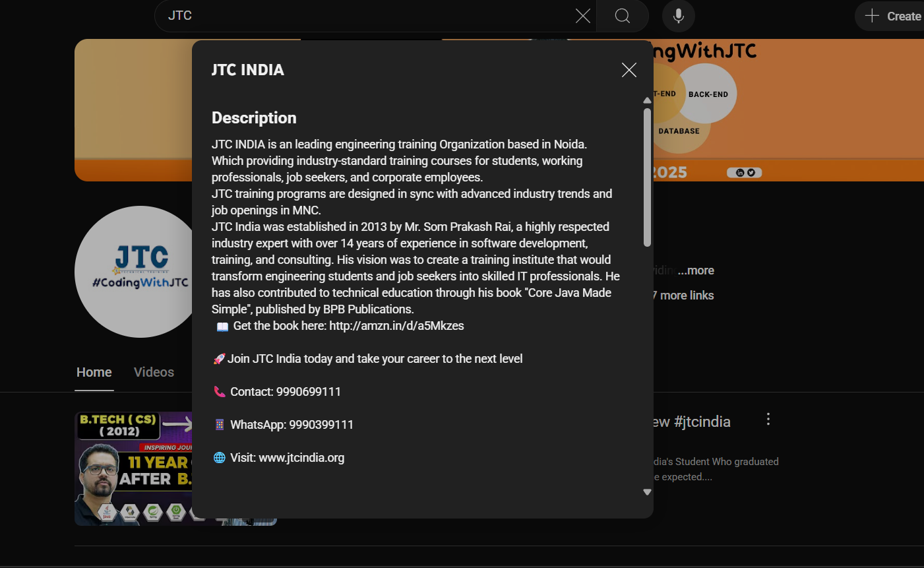Click the WhatsApp number 9990399111
This screenshot has width=924, height=568.
pos(321,425)
